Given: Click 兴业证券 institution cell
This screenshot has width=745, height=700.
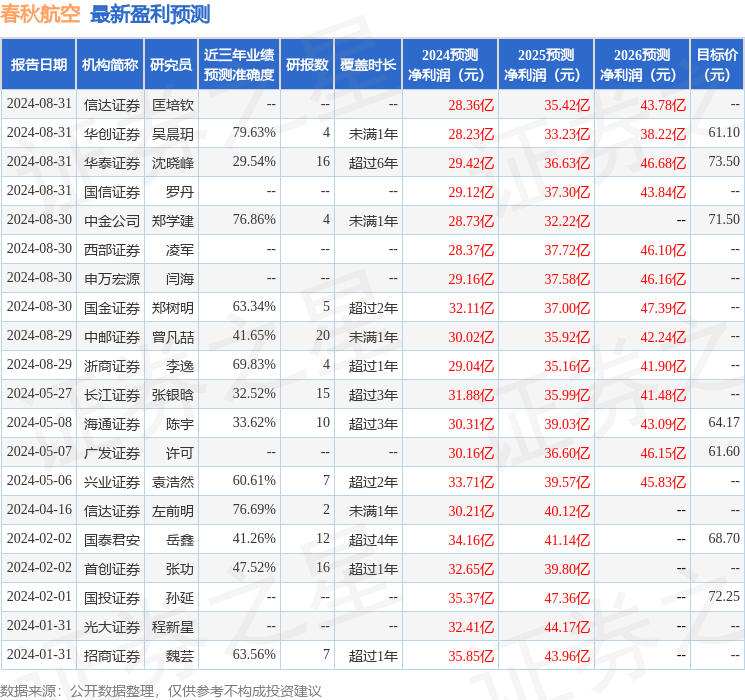Looking at the screenshot, I should pyautogui.click(x=112, y=482).
